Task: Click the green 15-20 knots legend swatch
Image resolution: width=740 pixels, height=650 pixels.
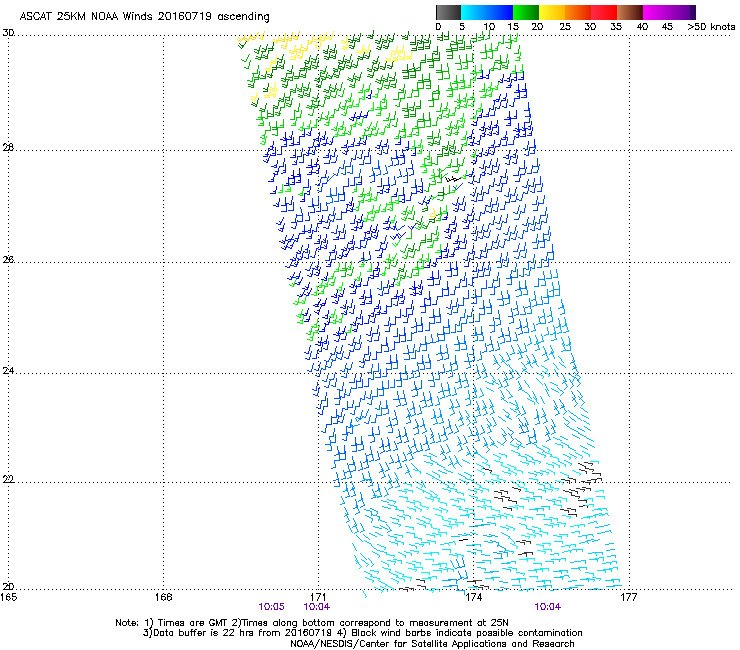Action: coord(526,12)
